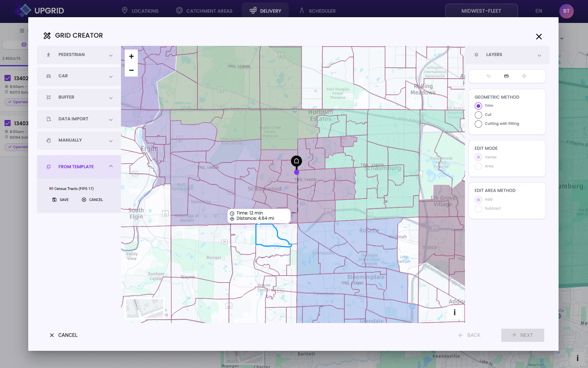This screenshot has height=368, width=588.
Task: Click the Layers stack icon
Action: click(476, 55)
